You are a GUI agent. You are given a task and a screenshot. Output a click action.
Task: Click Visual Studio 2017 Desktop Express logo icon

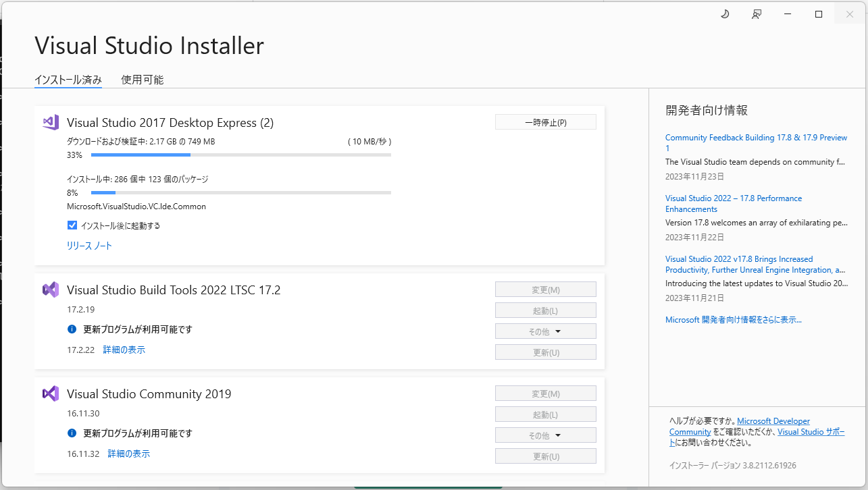coord(51,122)
